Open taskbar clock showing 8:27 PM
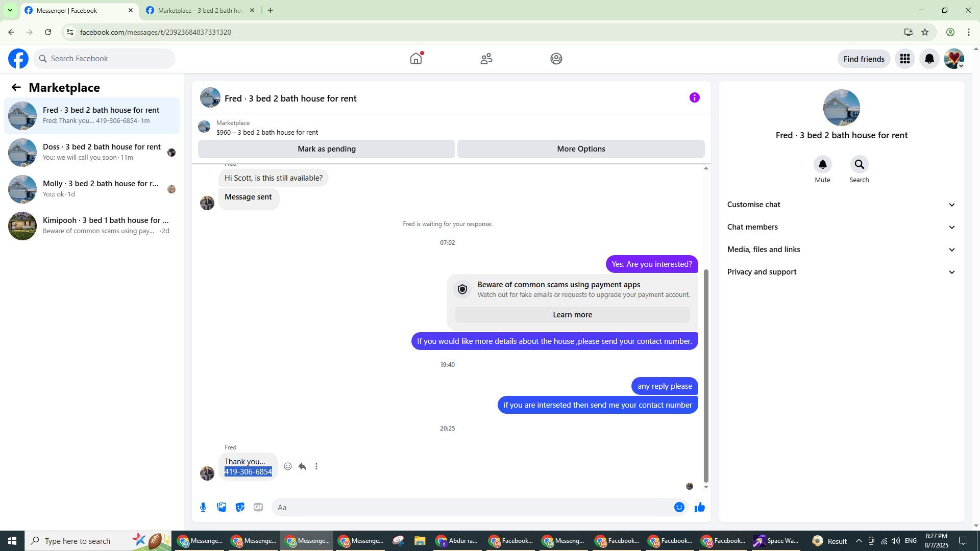This screenshot has height=551, width=980. [x=936, y=541]
